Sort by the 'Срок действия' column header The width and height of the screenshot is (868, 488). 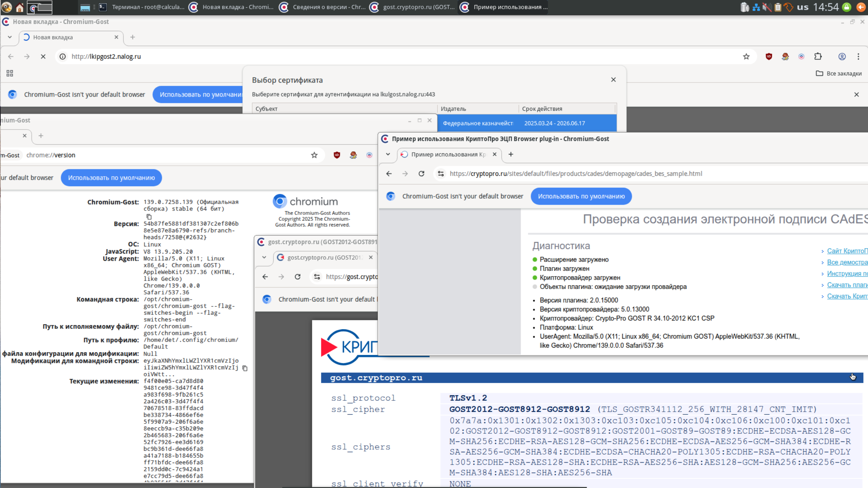[567, 109]
